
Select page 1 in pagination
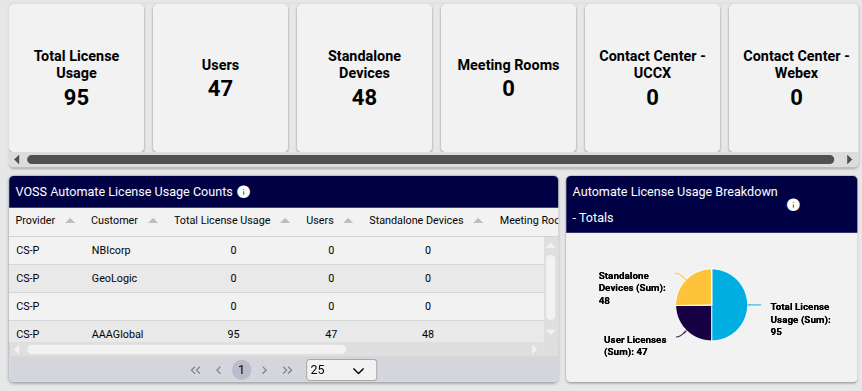coord(241,370)
